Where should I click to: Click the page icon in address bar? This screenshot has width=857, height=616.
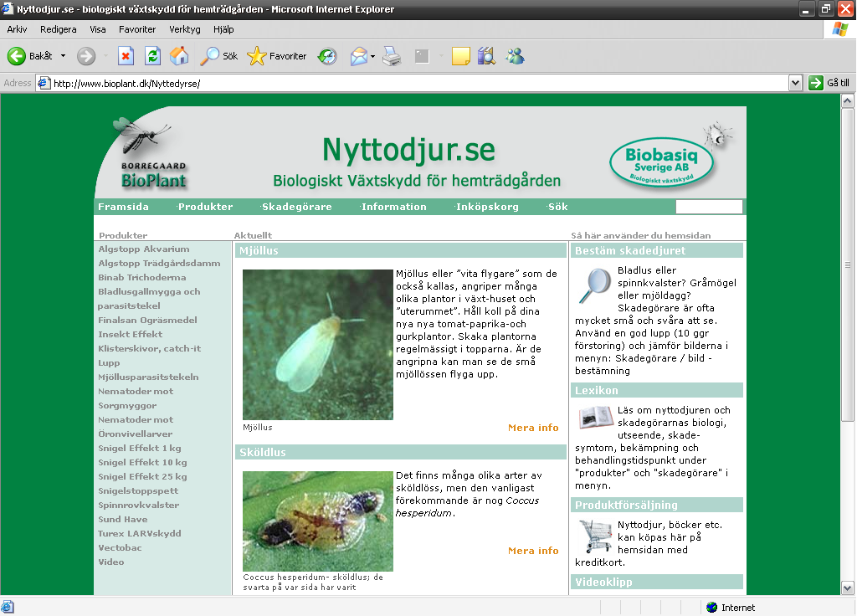pos(44,83)
